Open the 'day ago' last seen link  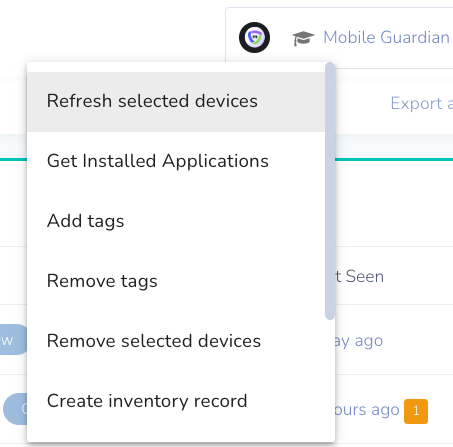click(x=359, y=341)
